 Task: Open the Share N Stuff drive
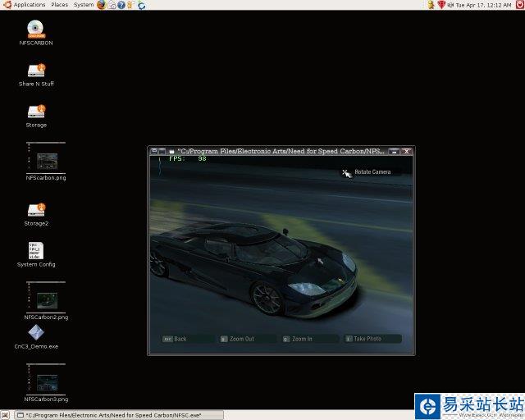click(x=36, y=71)
